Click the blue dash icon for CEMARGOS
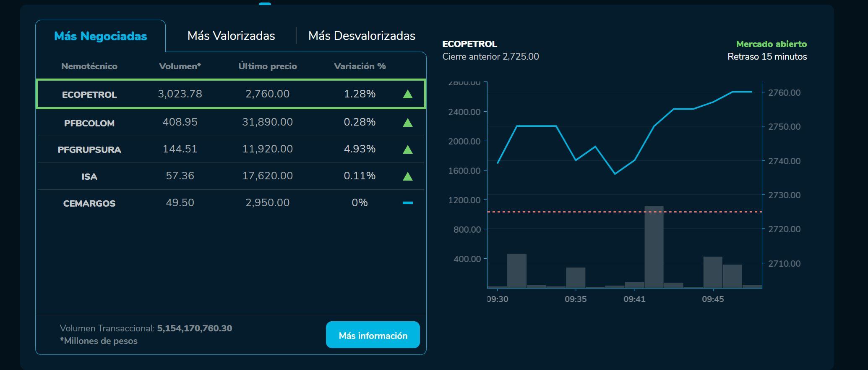The height and width of the screenshot is (370, 868). click(407, 203)
